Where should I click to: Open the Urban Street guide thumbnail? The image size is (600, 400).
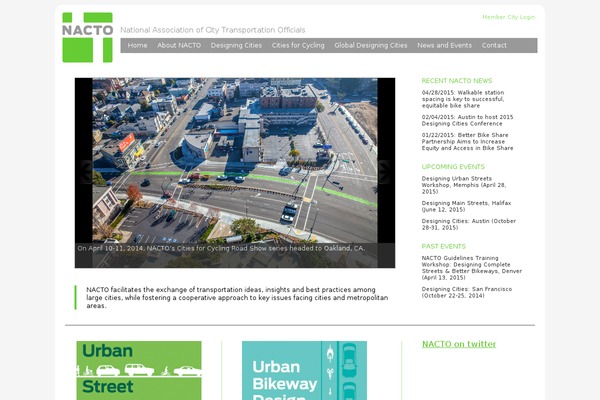click(x=139, y=371)
